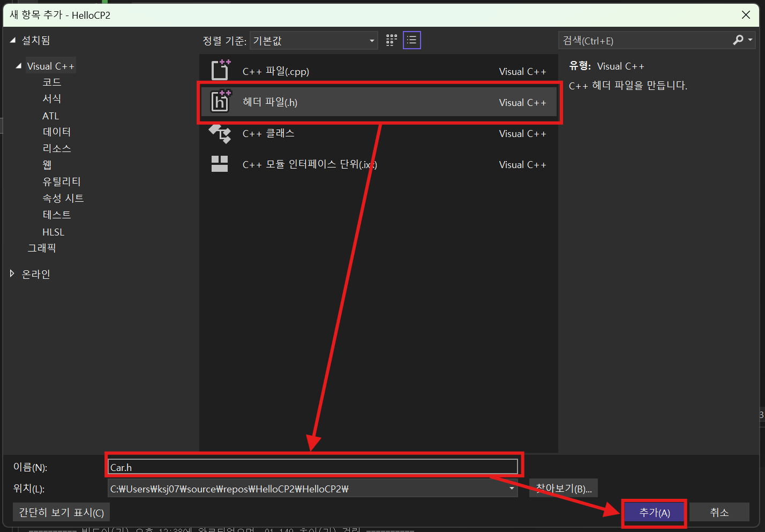This screenshot has width=765, height=532.
Task: Close the 새 항목 추가 dialog
Action: click(x=746, y=15)
